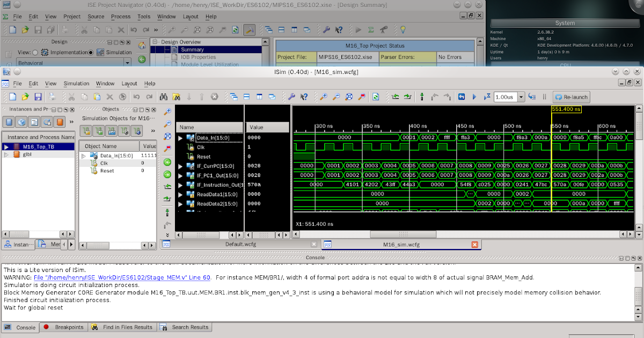Image resolution: width=644 pixels, height=338 pixels.
Task: Open the Process menu in Project Navigator
Action: (121, 17)
